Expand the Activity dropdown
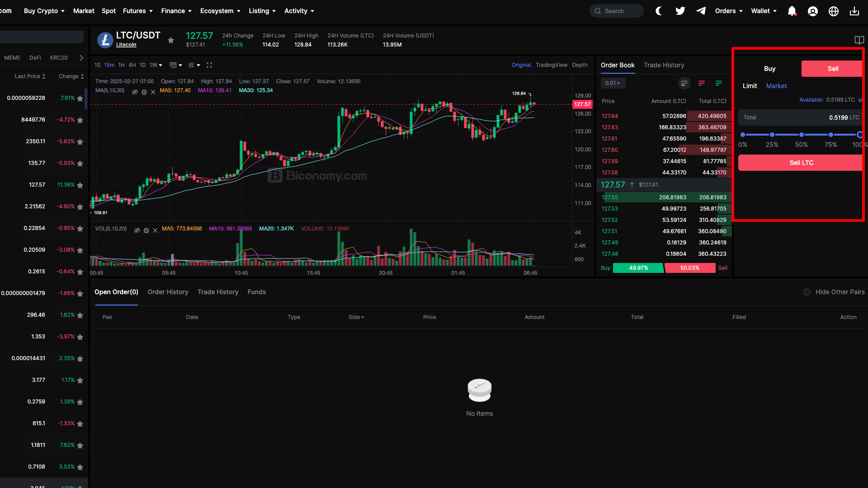This screenshot has height=488, width=868. (299, 11)
